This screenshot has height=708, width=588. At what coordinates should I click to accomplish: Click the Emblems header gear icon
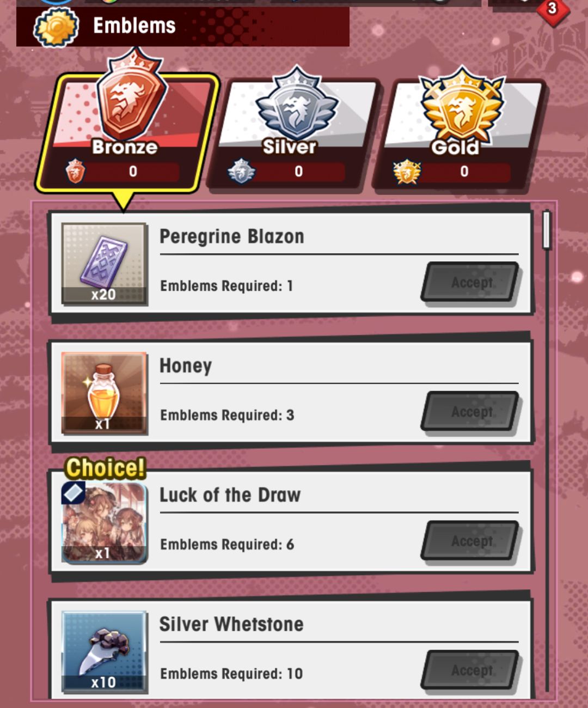click(x=56, y=26)
